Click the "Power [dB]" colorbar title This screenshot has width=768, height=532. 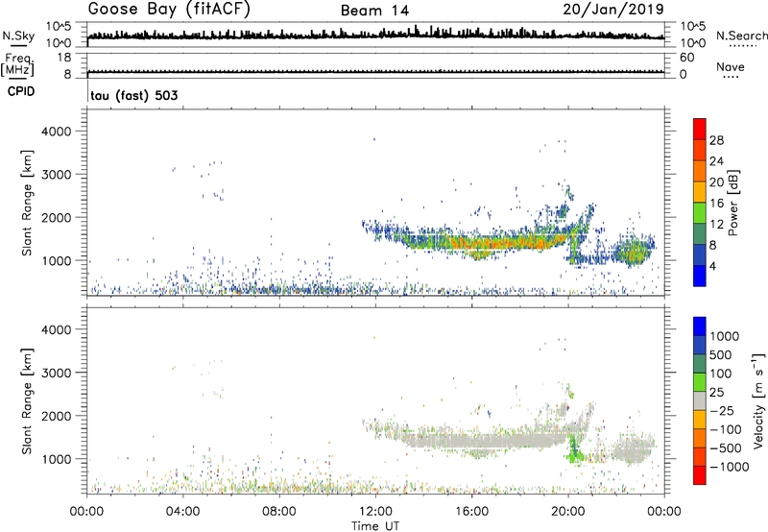(732, 203)
